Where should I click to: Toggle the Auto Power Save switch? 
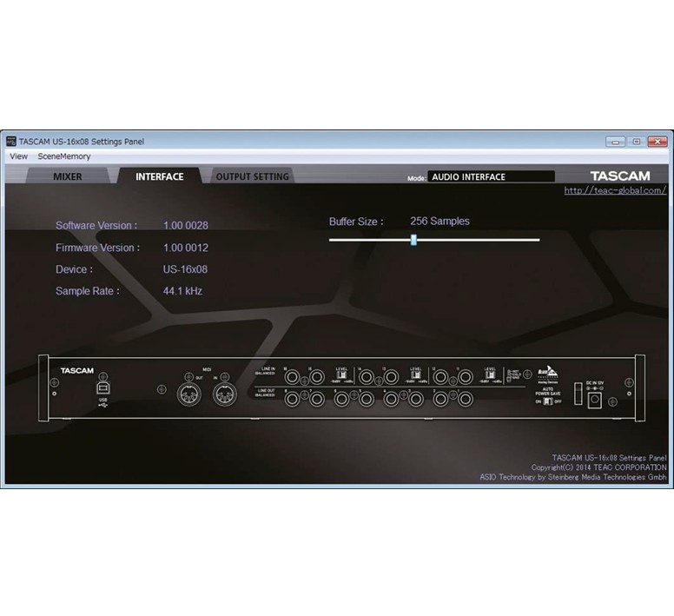click(549, 402)
